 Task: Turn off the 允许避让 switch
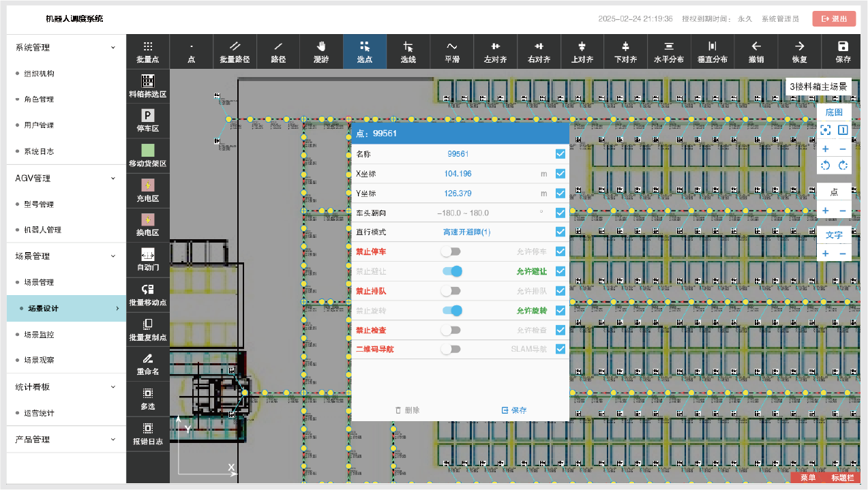pos(452,271)
